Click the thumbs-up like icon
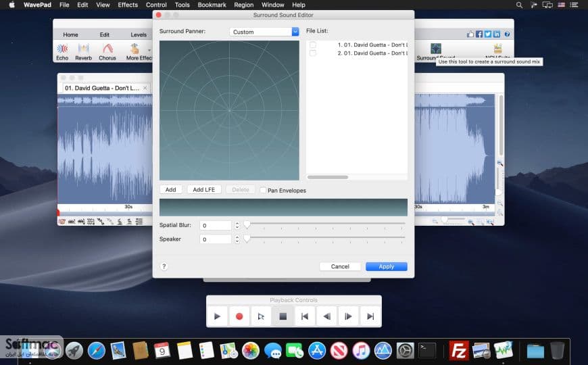The width and height of the screenshot is (588, 365). click(470, 34)
